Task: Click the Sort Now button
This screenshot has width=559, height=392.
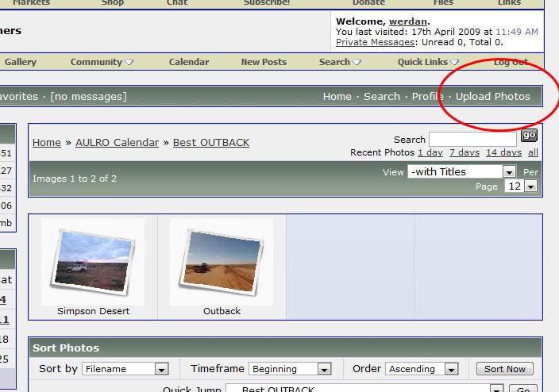Action: (x=504, y=369)
